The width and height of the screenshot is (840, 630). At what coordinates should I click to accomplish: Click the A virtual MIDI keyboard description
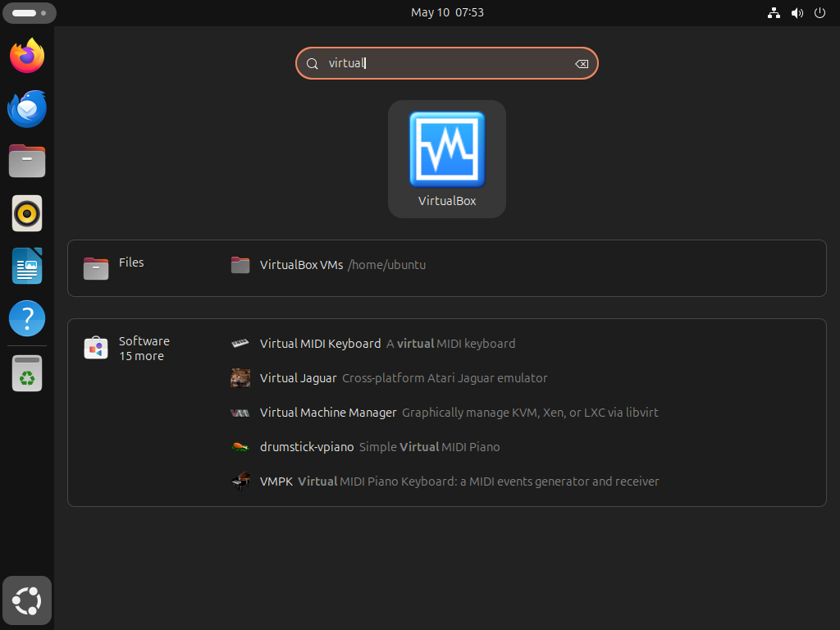[x=451, y=344]
